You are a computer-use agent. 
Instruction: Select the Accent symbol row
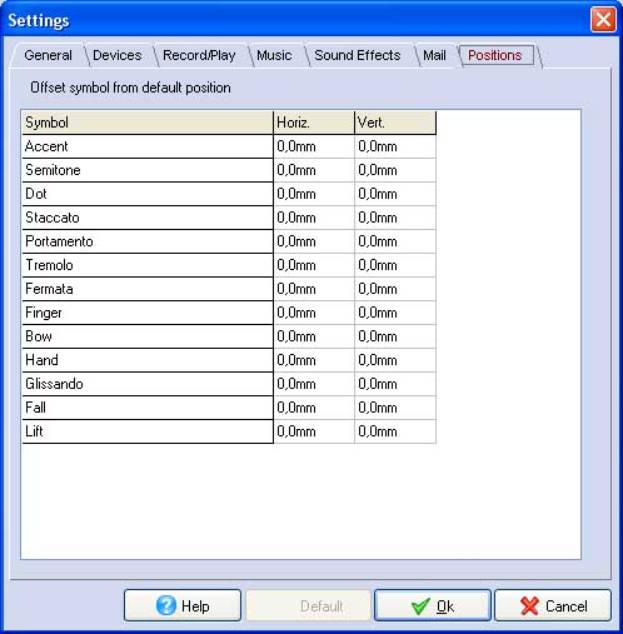[x=148, y=146]
